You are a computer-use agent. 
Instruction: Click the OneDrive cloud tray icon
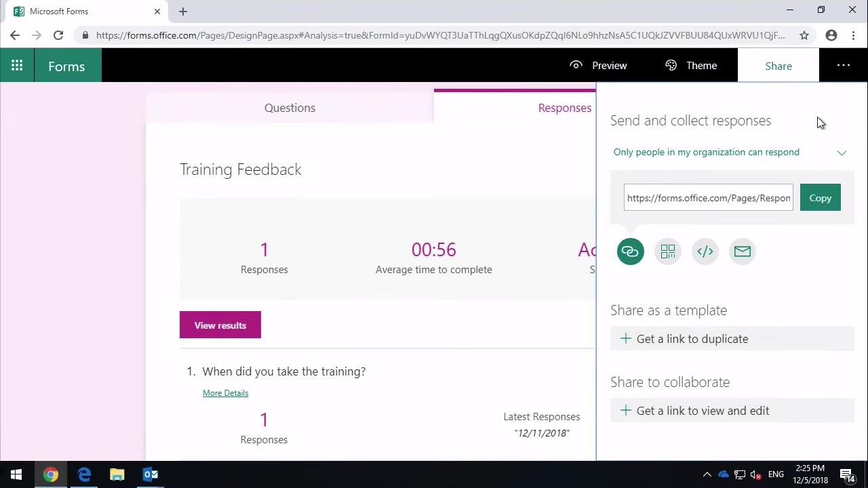click(724, 474)
